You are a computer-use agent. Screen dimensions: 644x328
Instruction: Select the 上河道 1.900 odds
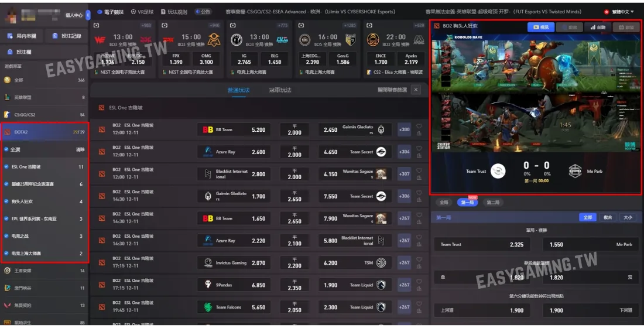tap(482, 310)
